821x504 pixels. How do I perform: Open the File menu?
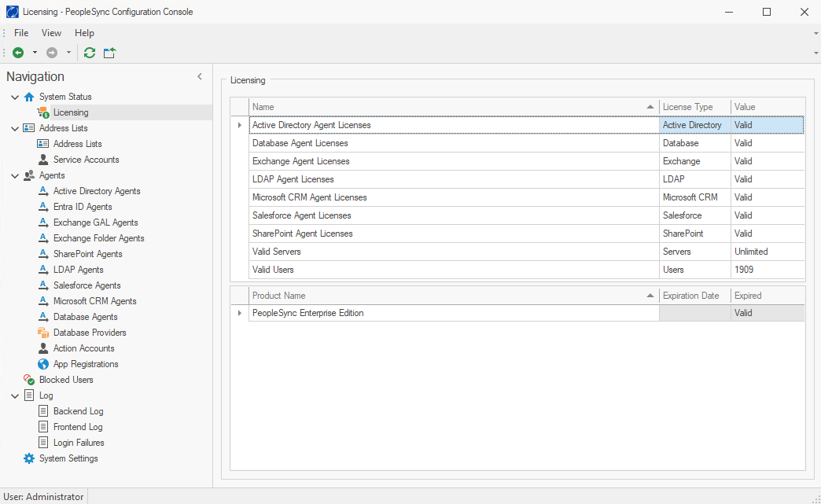tap(21, 33)
